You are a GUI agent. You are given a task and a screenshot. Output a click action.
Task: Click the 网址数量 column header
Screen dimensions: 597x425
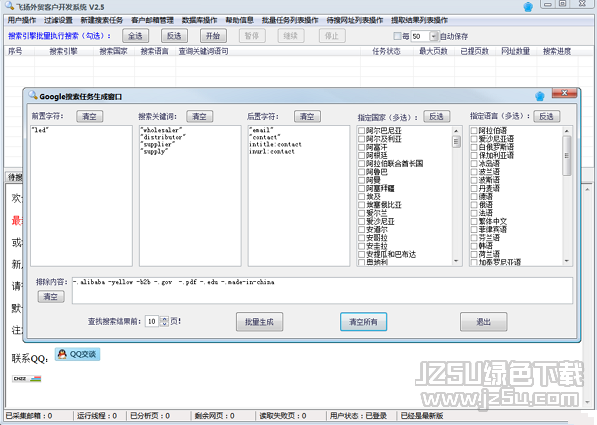(x=516, y=51)
